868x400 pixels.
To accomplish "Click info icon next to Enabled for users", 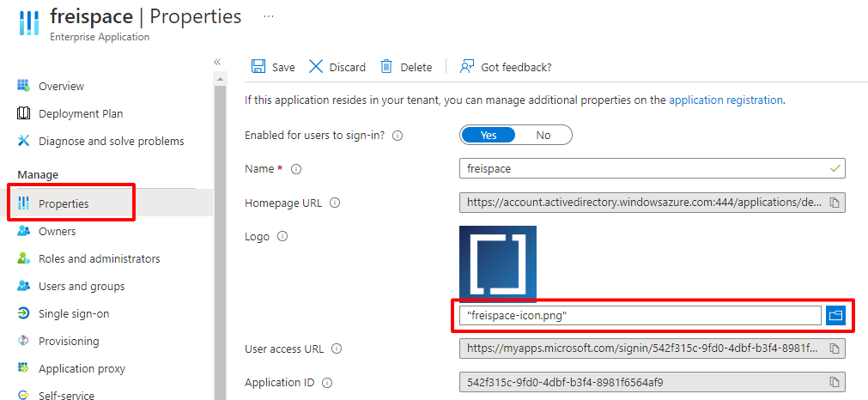I will [397, 136].
